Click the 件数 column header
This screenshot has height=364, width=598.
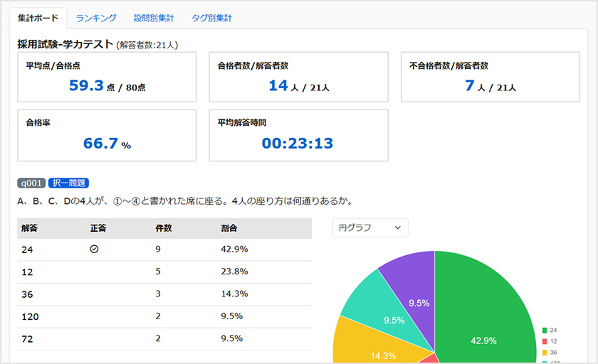[164, 228]
